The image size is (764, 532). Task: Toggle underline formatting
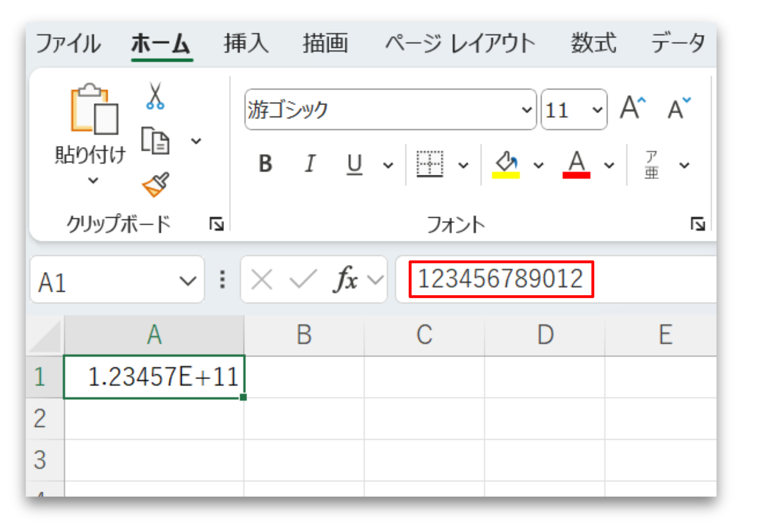[354, 164]
